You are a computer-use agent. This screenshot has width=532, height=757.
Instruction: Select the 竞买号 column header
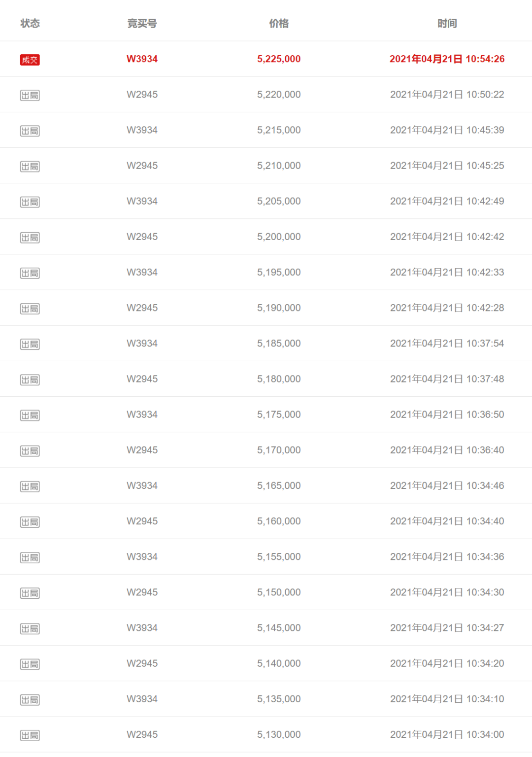142,23
